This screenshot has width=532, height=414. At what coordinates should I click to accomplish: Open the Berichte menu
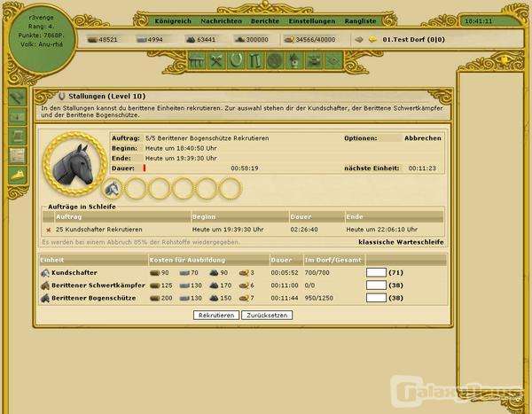click(265, 21)
